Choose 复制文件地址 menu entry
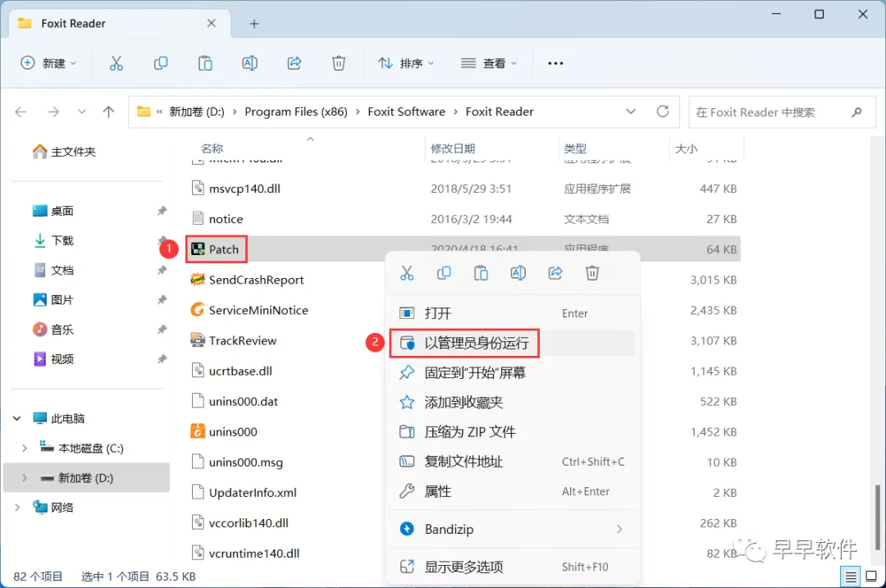Viewport: 886px width, 588px height. pyautogui.click(x=512, y=462)
